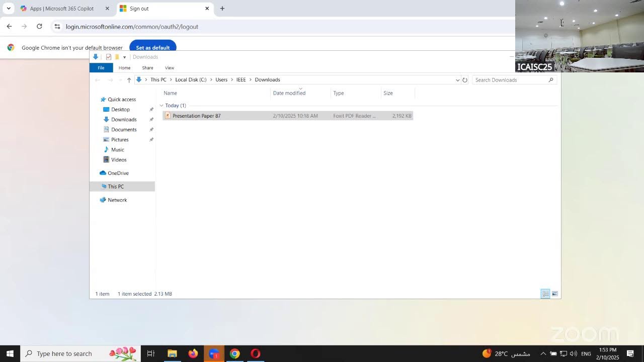Close the Sign out browser tab

pos(207,9)
